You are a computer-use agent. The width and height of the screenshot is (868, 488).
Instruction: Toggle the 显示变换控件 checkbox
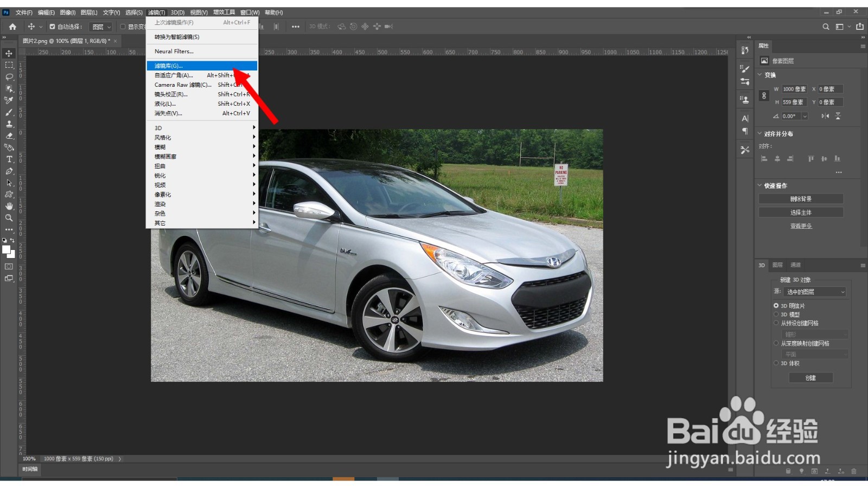[x=123, y=27]
